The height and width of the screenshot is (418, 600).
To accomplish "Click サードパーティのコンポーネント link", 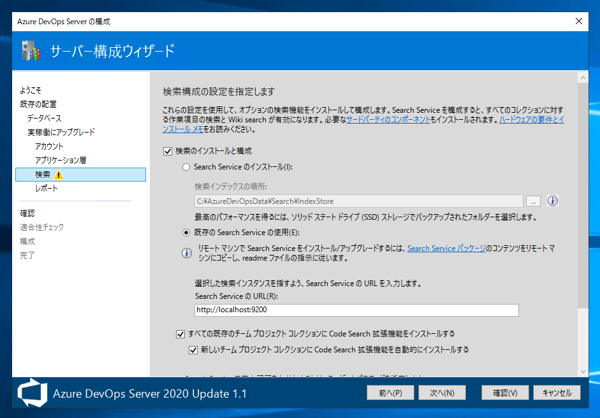I will pyautogui.click(x=388, y=120).
